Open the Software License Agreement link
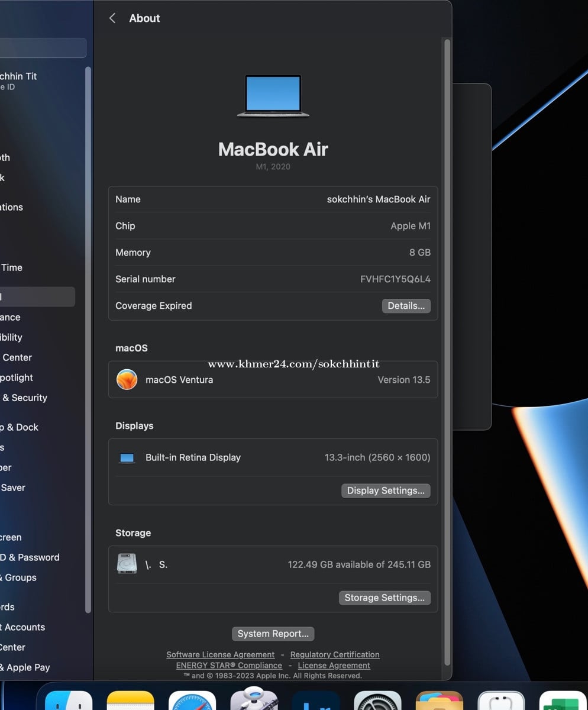The image size is (588, 710). pos(220,654)
